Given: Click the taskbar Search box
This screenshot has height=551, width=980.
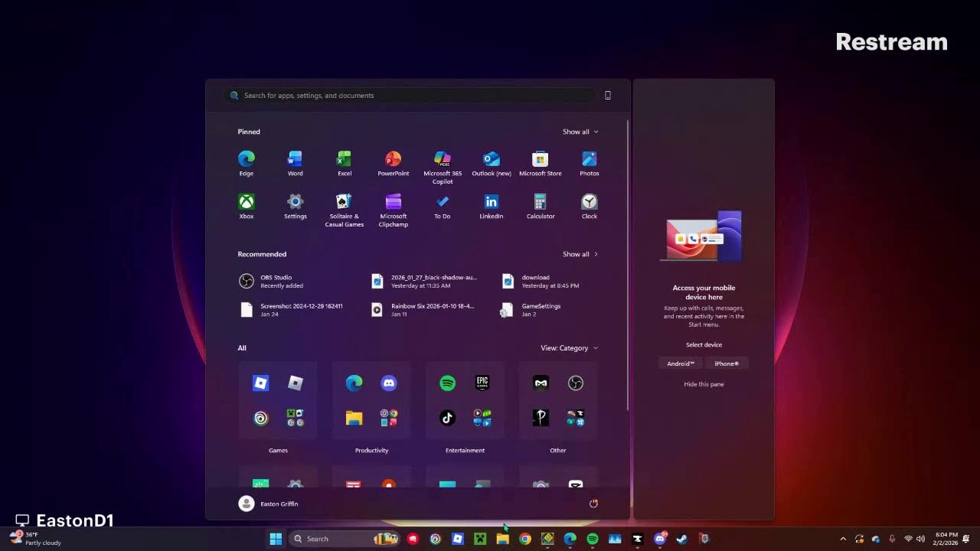Looking at the screenshot, I should [345, 539].
